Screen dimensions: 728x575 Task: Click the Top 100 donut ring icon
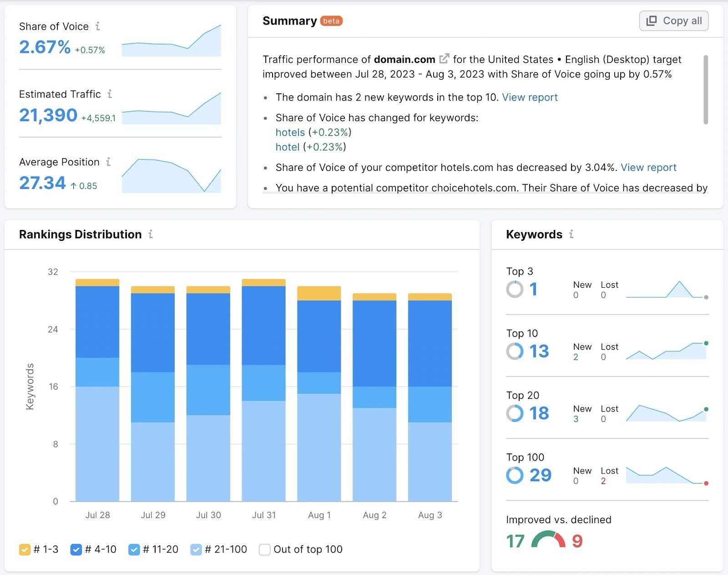pos(515,475)
